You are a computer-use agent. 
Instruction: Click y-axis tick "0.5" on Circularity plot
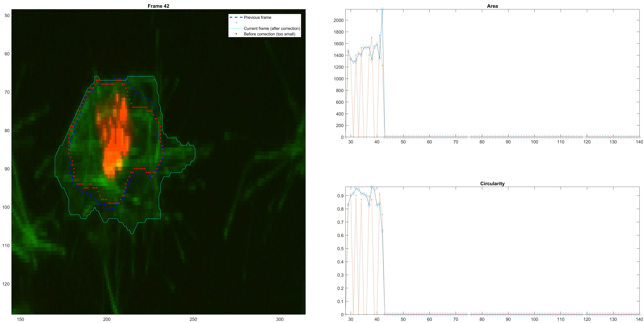pyautogui.click(x=340, y=249)
